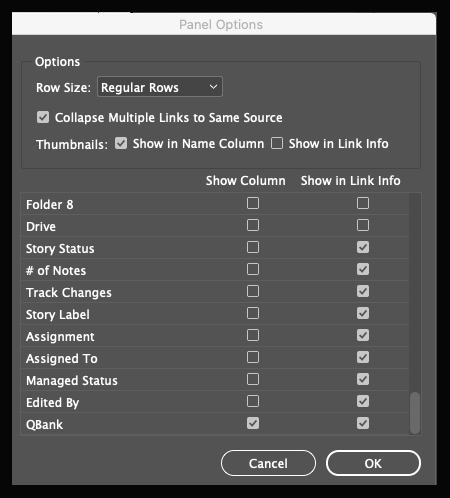Check Show Column for Folder 8
This screenshot has width=450, height=498.
point(253,203)
